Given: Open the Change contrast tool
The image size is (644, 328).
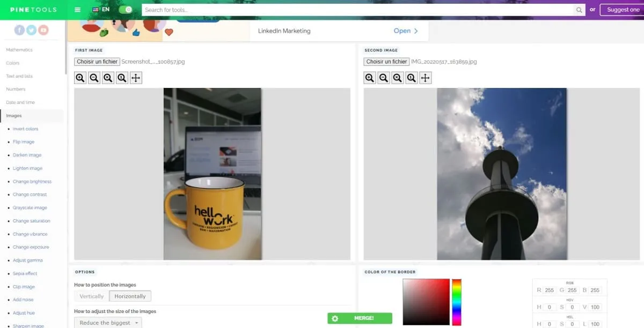Looking at the screenshot, I should [x=30, y=195].
